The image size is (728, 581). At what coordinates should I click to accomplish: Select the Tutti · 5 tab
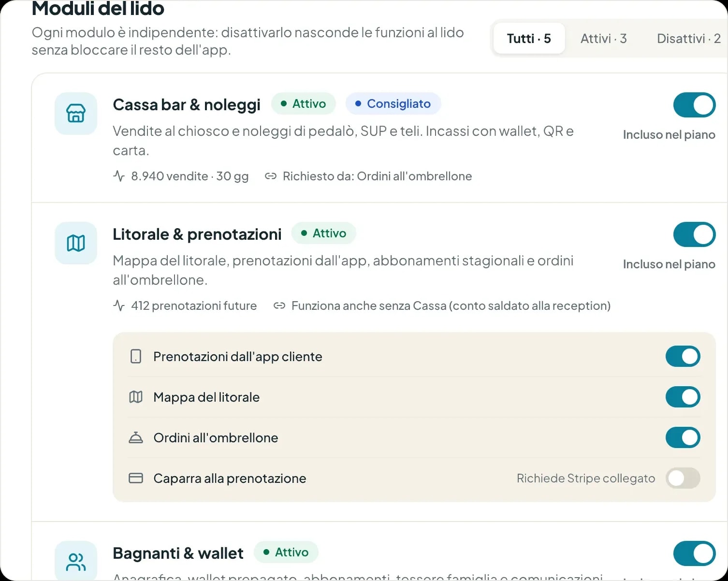(529, 39)
